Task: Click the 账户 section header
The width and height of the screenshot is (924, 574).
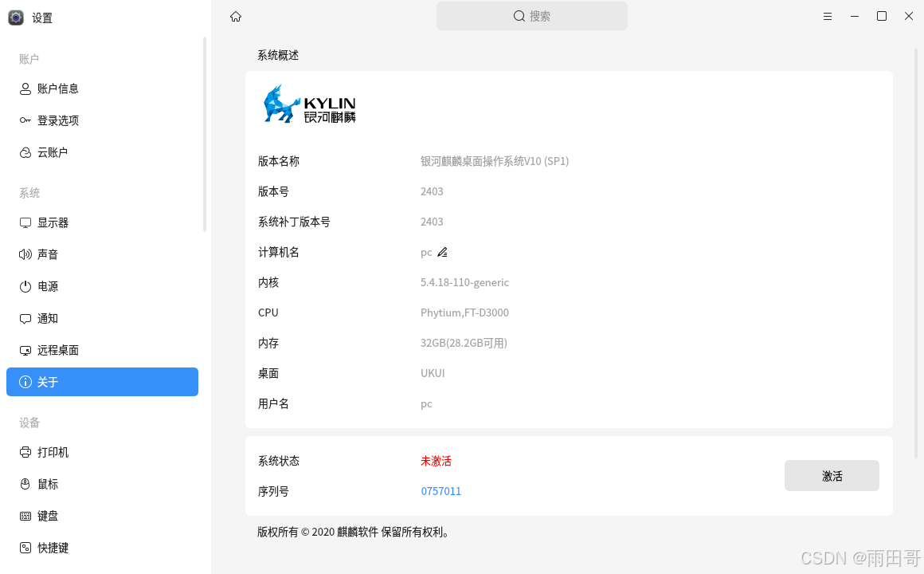Action: pyautogui.click(x=29, y=59)
